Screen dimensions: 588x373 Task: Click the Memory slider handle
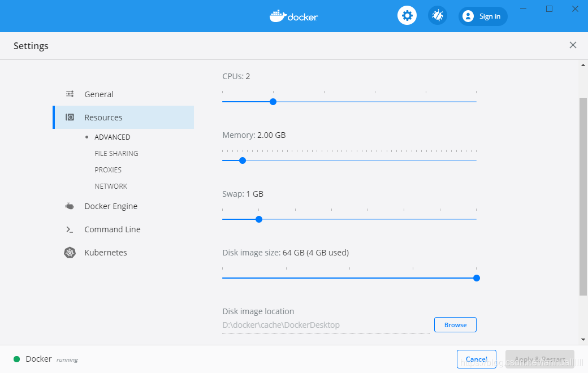tap(243, 161)
